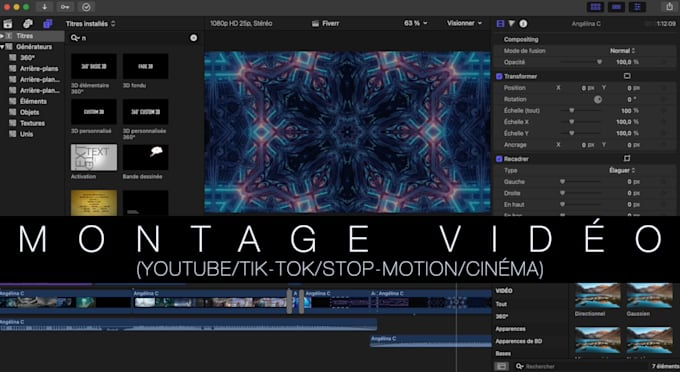Clear the title search field
This screenshot has width=680, height=372.
(x=193, y=38)
